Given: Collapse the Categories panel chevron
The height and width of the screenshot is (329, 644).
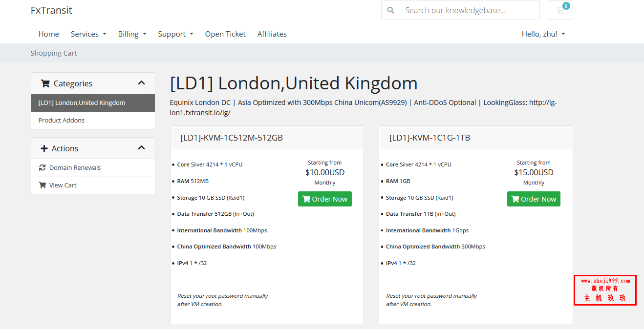Looking at the screenshot, I should point(142,83).
